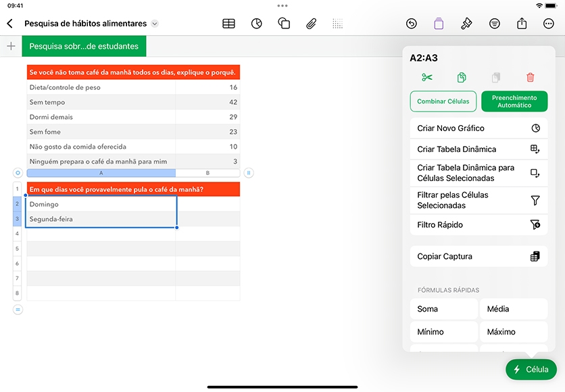The height and width of the screenshot is (392, 565).
Task: Open the Format paintbrush panel
Action: (466, 24)
